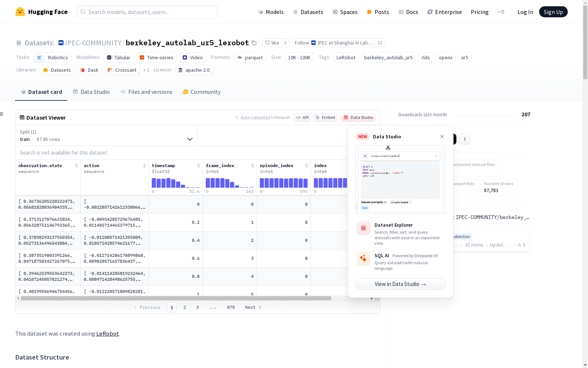Viewport: 588px width, 368px height.
Task: Click the Croissant library tag
Action: point(122,70)
